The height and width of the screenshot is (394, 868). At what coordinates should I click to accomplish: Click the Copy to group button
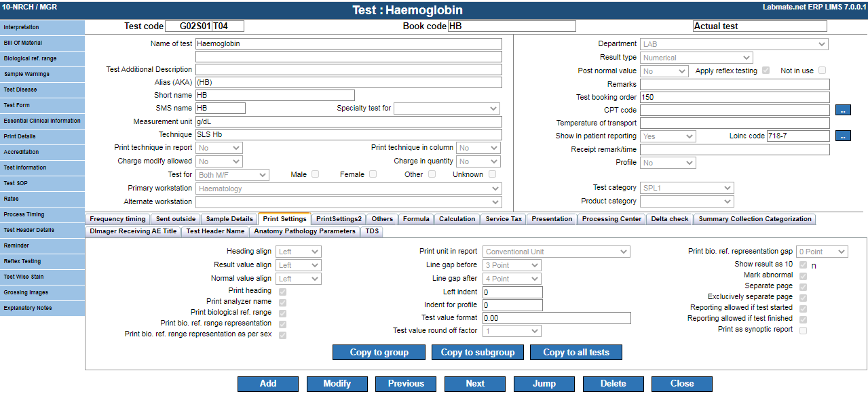(379, 352)
